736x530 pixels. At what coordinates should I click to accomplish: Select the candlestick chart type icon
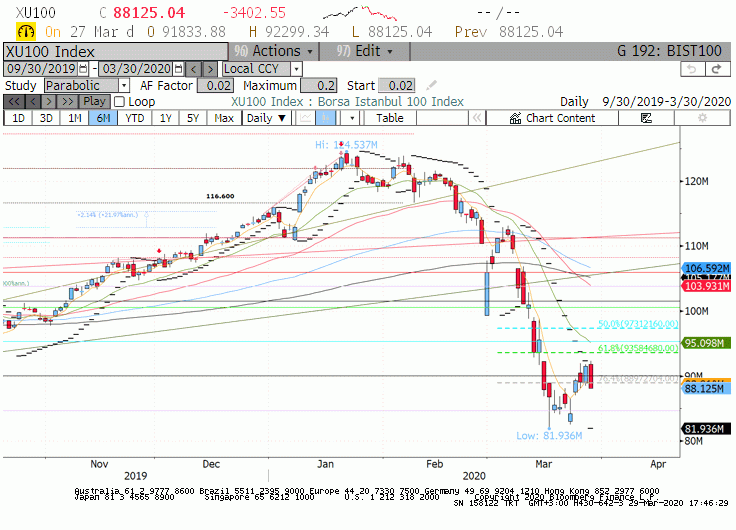tap(325, 118)
